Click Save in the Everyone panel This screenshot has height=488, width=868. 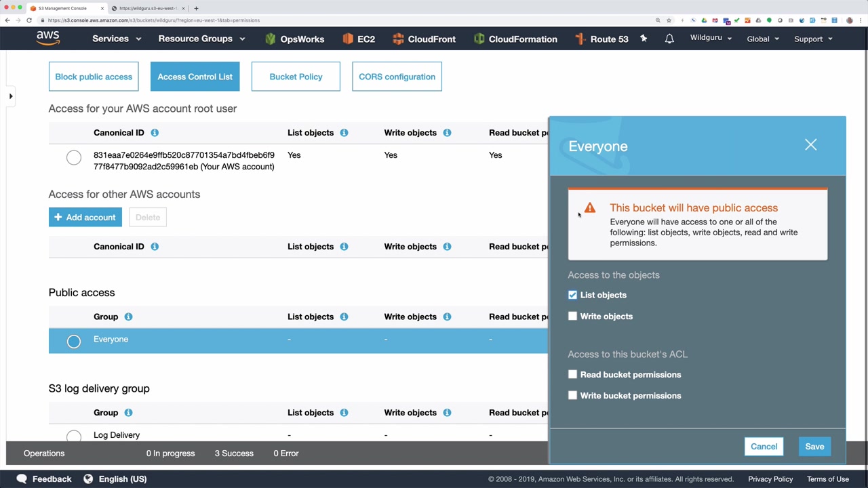point(814,447)
